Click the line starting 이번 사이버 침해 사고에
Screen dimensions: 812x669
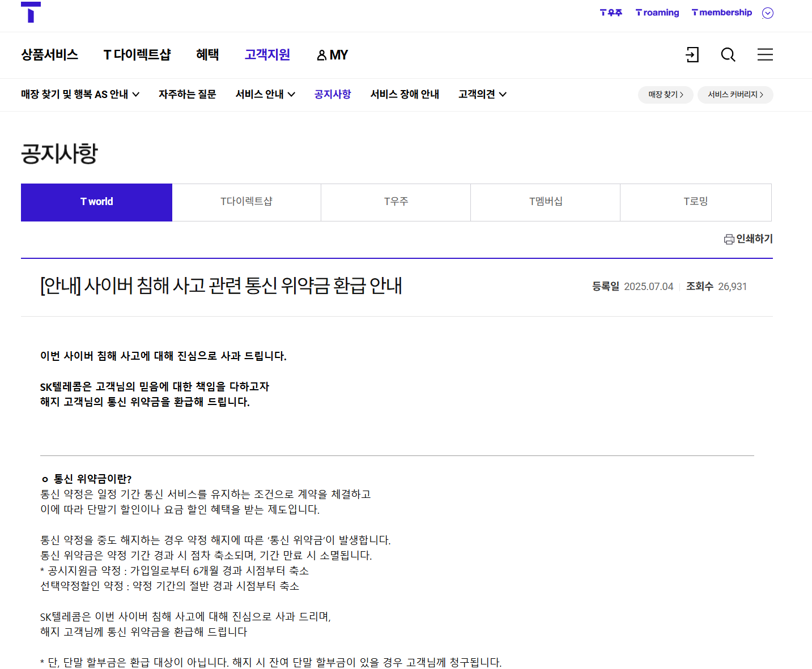coord(163,356)
